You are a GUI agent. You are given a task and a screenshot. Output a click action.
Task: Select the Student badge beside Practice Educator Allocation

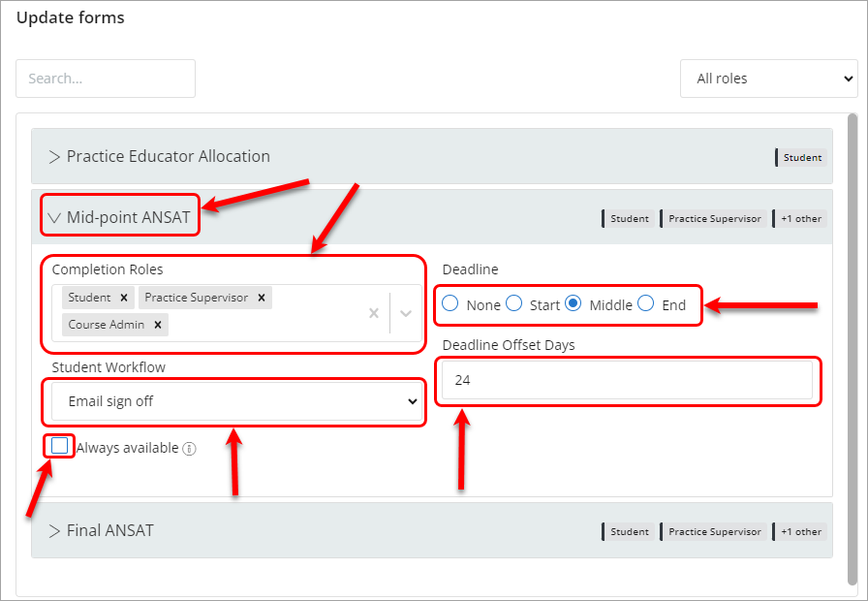click(x=801, y=157)
